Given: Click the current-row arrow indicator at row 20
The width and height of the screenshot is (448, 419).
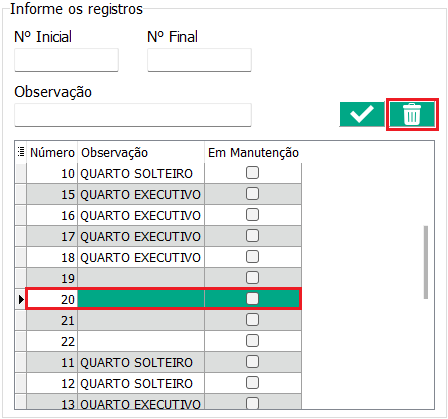Looking at the screenshot, I should pyautogui.click(x=21, y=299).
